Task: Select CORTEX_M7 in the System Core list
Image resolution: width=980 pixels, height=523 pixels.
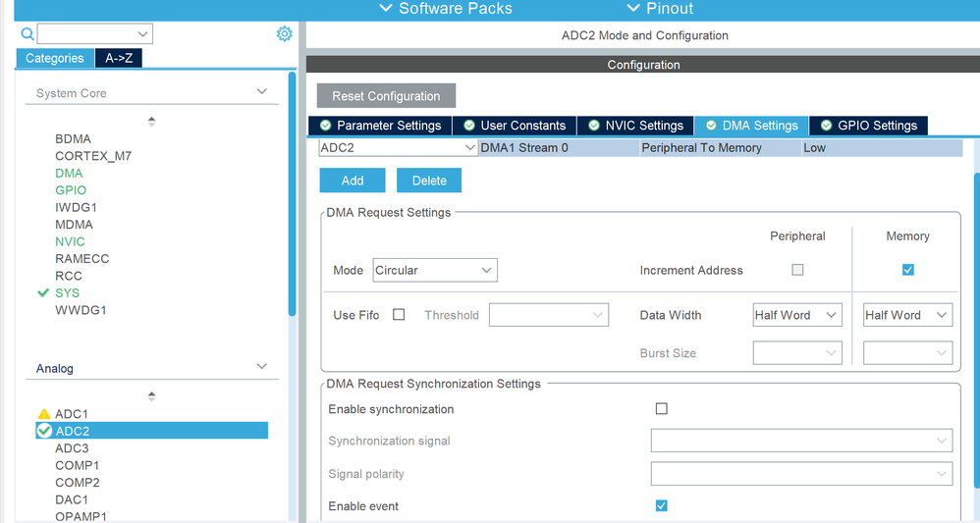Action: tap(93, 156)
